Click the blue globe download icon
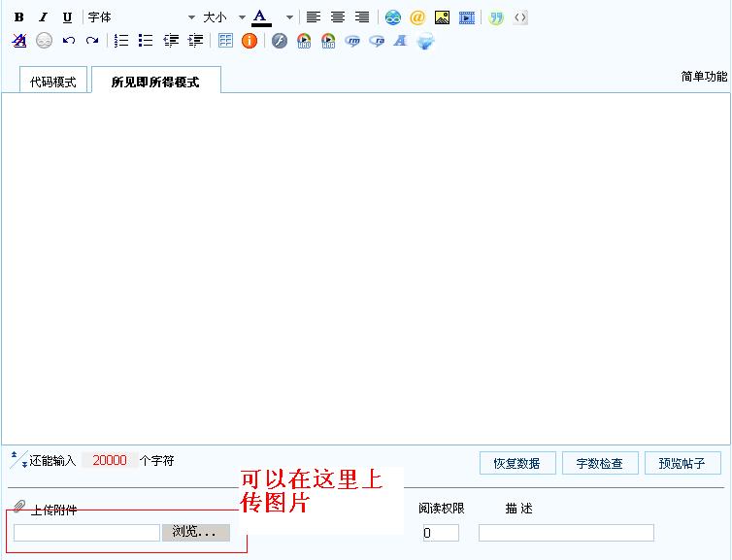This screenshot has height=560, width=732. [425, 41]
